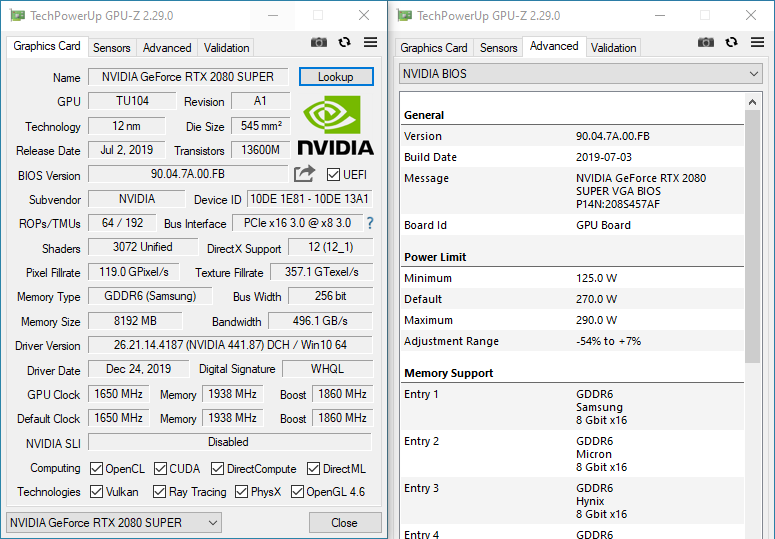Click GPU-Z app icon in right title bar
Screen dimensions: 775x539
coord(404,16)
